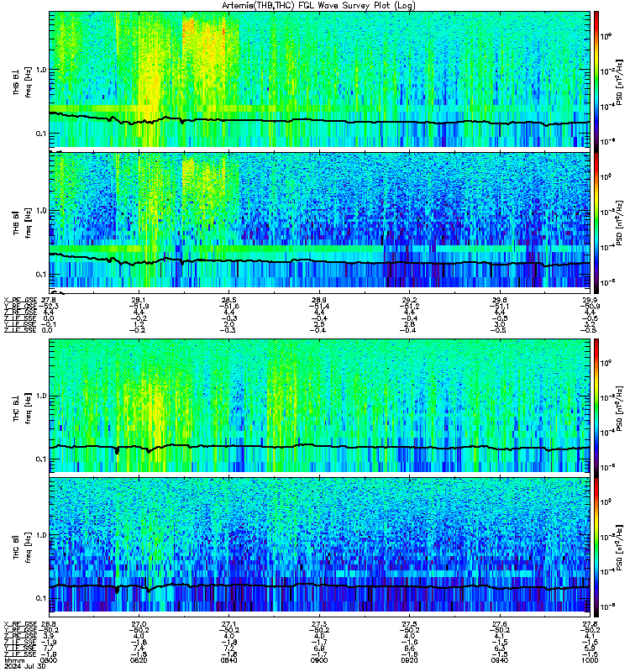Image resolution: width=630 pixels, height=672 pixels.
Task: Click the 1.0 frequency tick of THB B⊥ panel
Action: (x=42, y=70)
